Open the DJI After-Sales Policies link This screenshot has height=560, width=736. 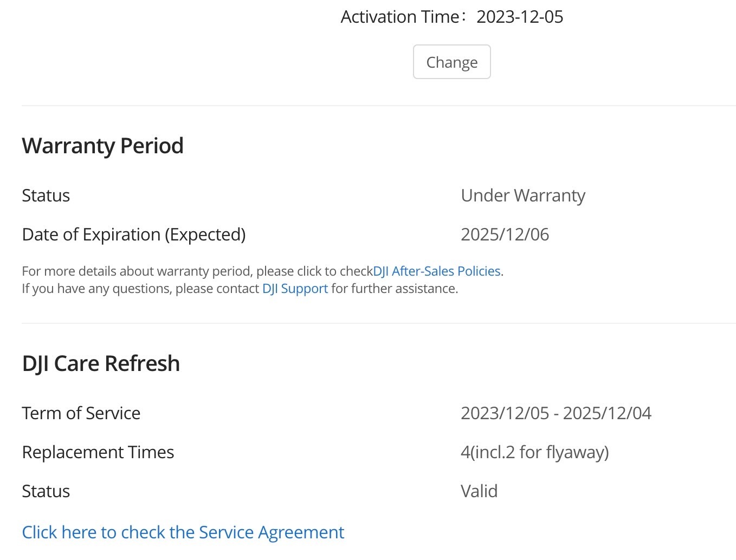point(436,271)
